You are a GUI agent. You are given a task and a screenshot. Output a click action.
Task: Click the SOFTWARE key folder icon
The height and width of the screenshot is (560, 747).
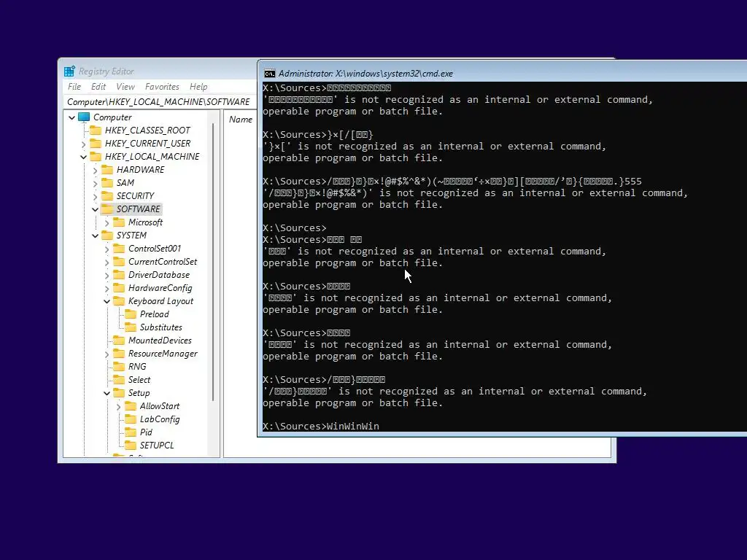tap(107, 209)
